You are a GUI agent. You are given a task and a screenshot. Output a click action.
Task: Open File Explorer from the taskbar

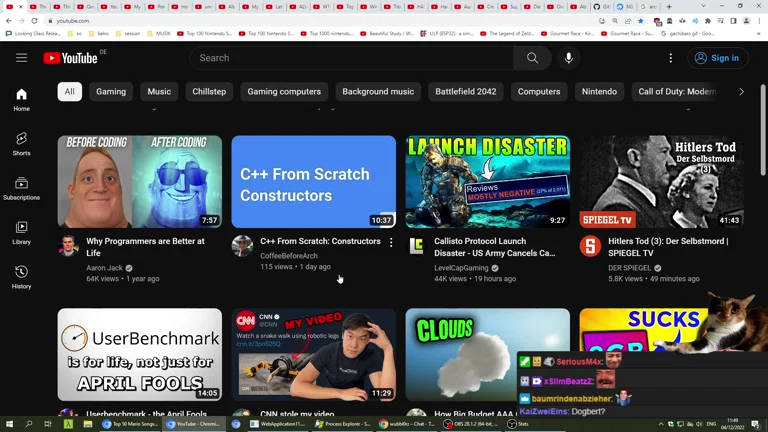point(88,424)
